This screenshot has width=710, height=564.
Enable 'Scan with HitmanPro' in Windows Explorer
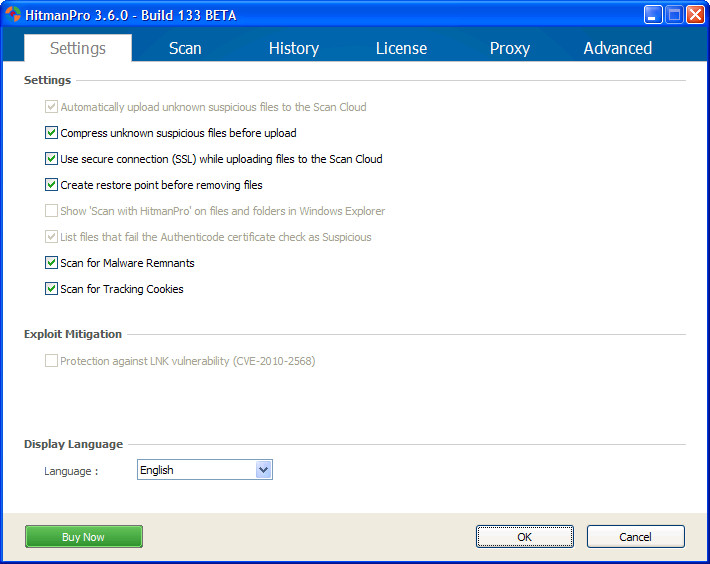[x=51, y=211]
